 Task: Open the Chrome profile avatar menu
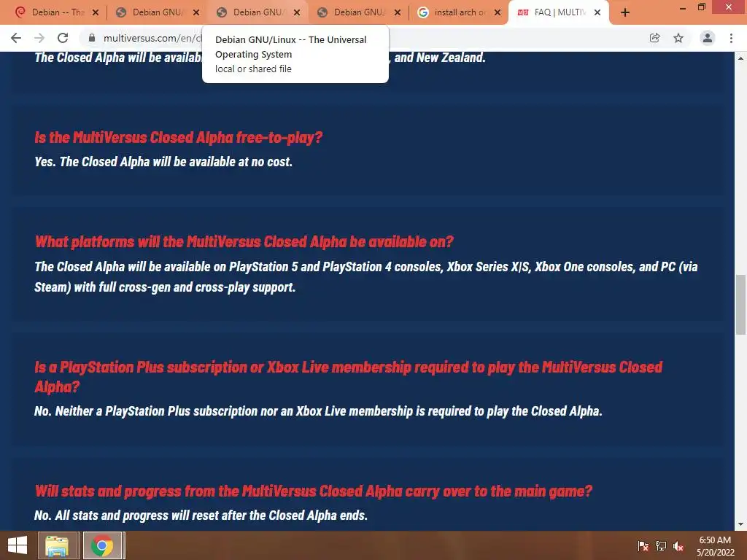(708, 38)
